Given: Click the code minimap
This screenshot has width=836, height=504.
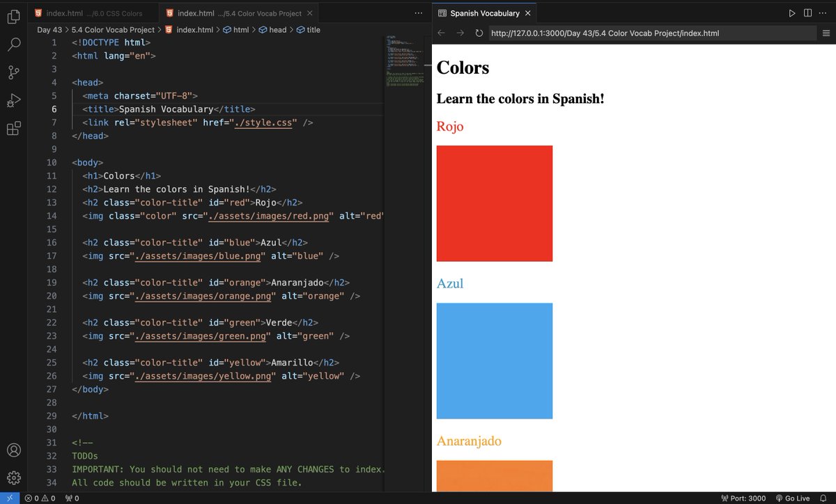Looking at the screenshot, I should click(404, 63).
